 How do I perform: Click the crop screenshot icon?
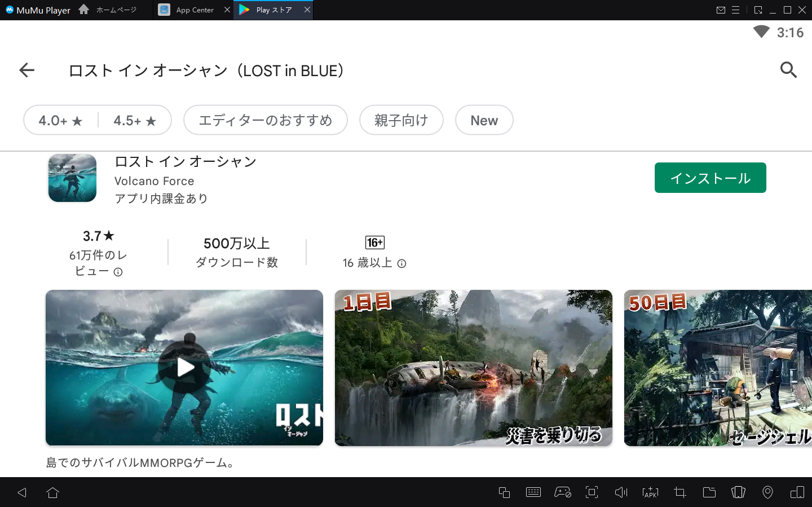pos(680,492)
